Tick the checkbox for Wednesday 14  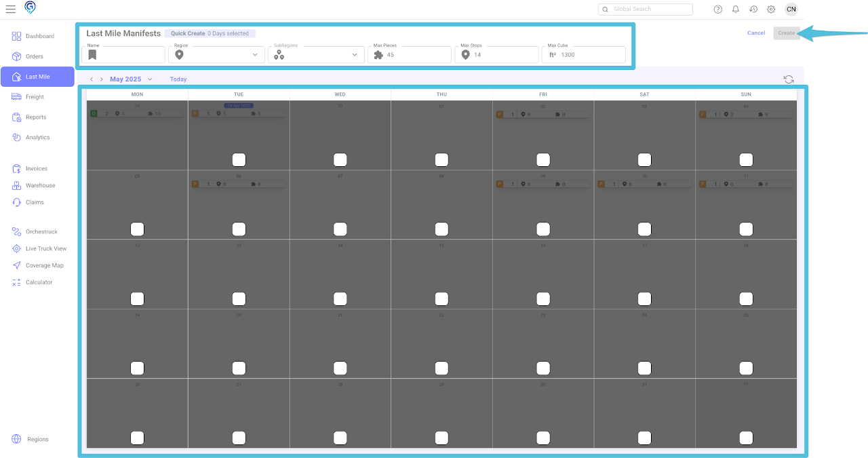[340, 299]
